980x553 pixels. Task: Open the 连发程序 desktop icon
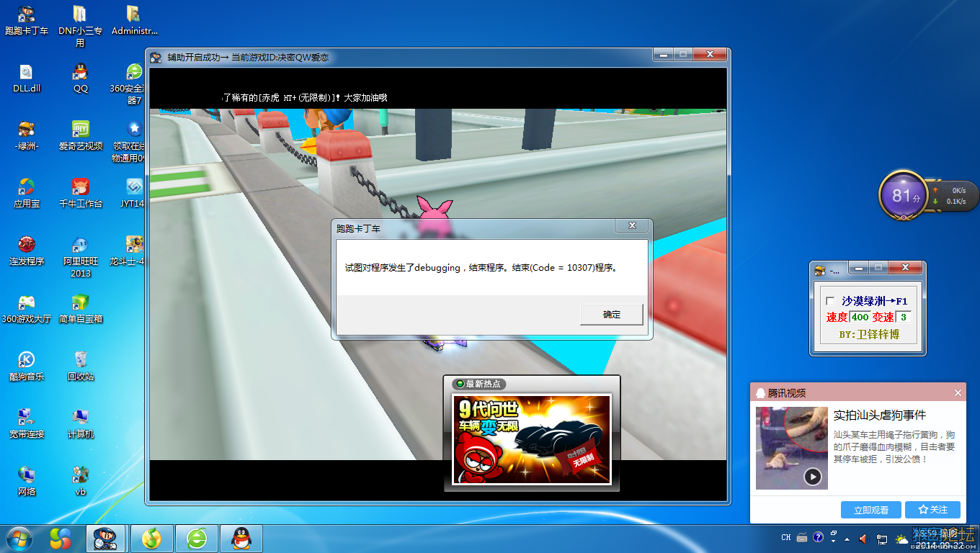click(x=27, y=251)
